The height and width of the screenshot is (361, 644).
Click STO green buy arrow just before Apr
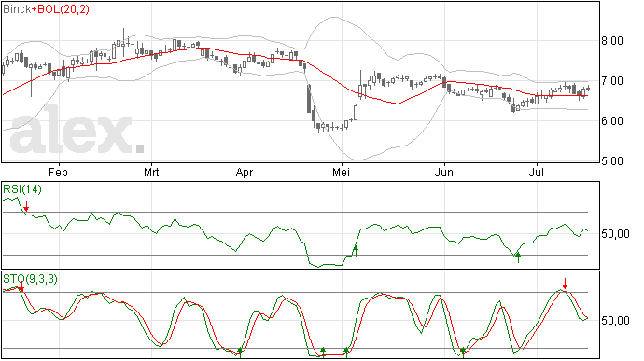pos(240,353)
